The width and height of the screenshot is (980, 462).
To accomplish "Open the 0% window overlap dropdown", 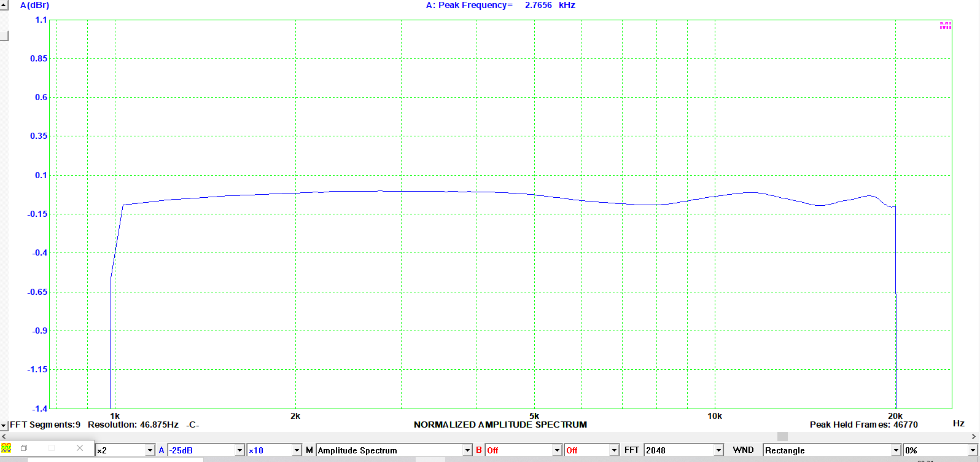I will (974, 450).
